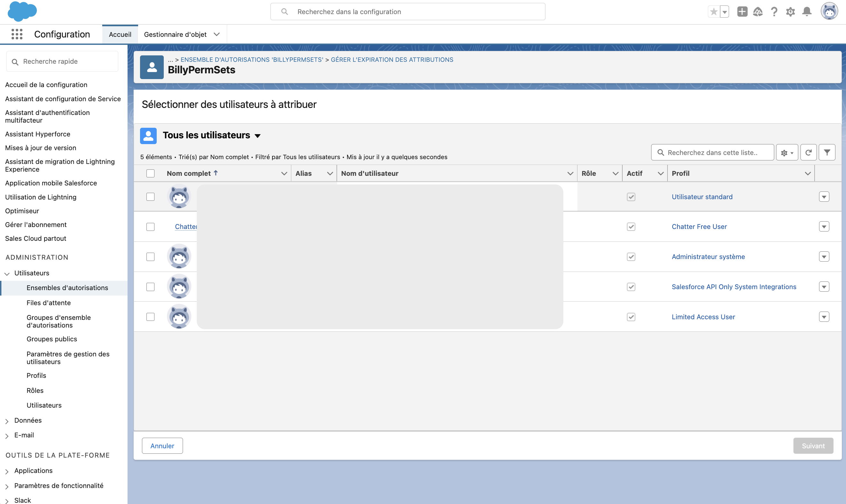846x504 pixels.
Task: Open row actions for Utilisateur standard
Action: point(824,197)
